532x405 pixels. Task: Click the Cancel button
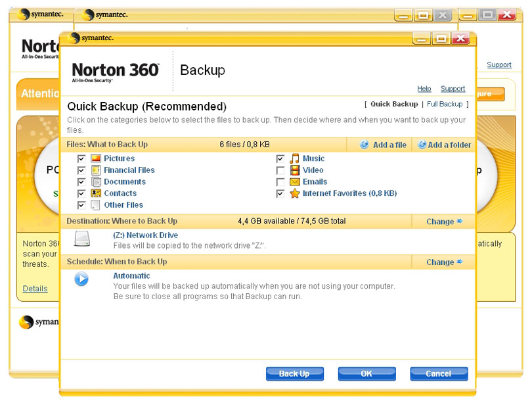(x=439, y=373)
